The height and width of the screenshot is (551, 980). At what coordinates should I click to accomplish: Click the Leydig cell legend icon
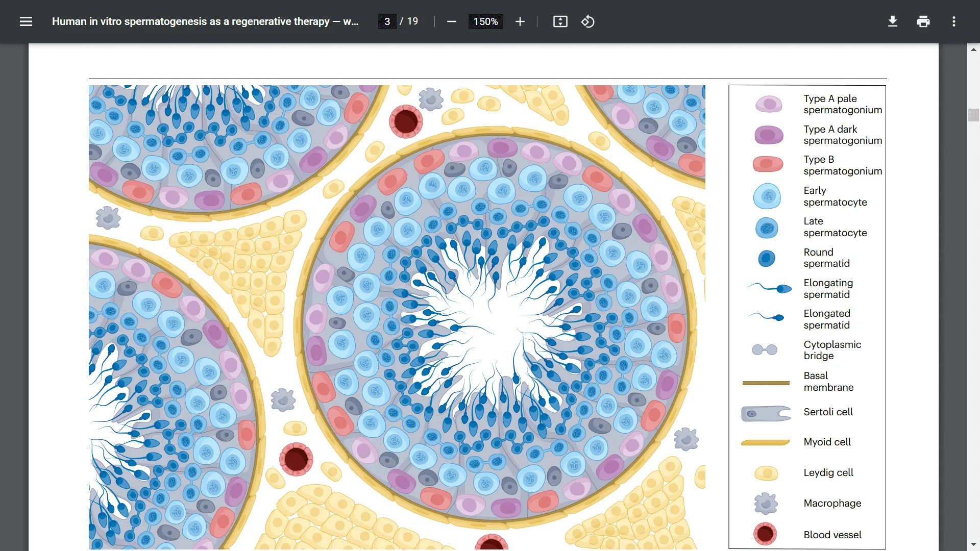tap(766, 473)
